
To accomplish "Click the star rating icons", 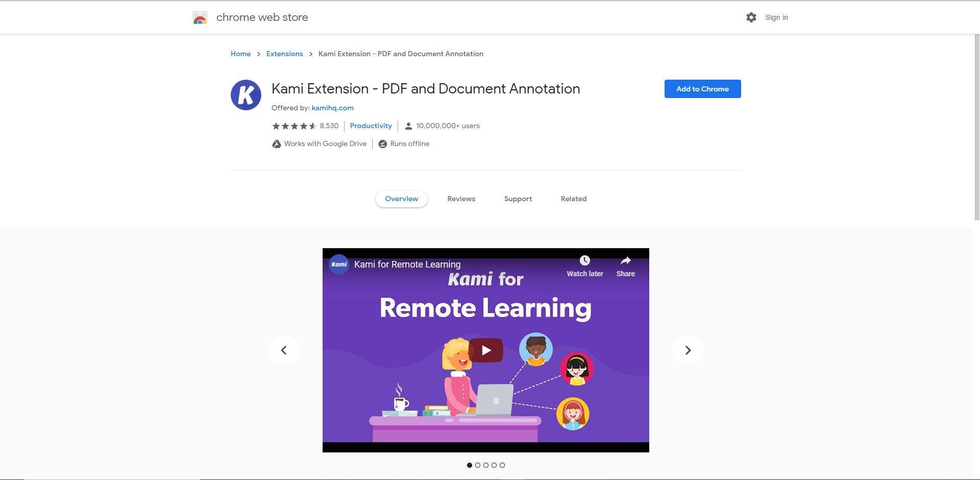I will tap(294, 126).
